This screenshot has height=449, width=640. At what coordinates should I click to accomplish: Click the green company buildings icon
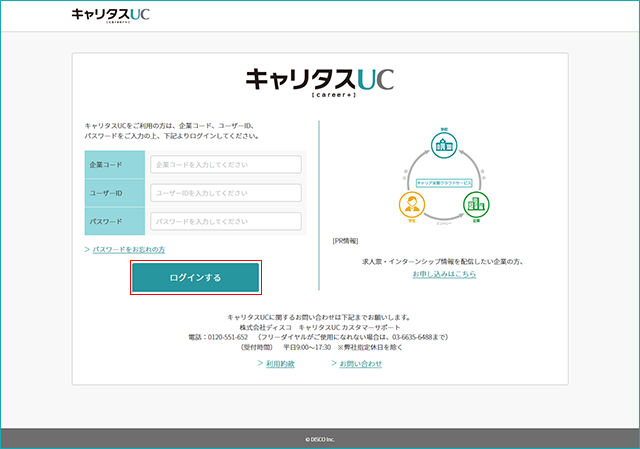pos(476,204)
